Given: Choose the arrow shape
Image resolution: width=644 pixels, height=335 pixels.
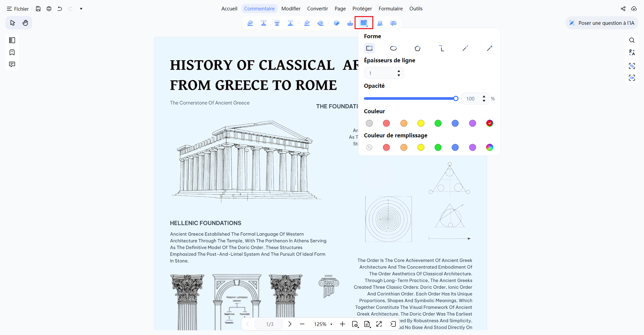Looking at the screenshot, I should [490, 48].
